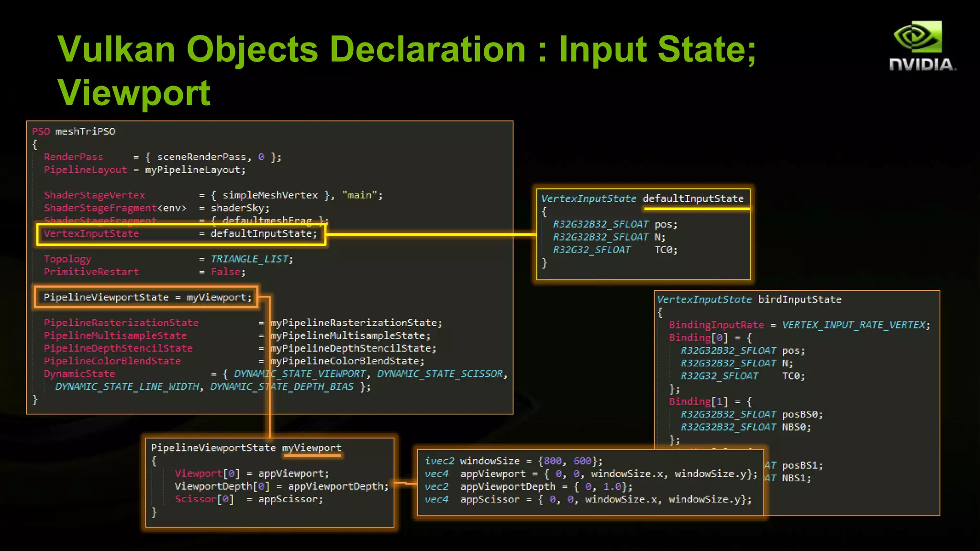Viewport: 980px width, 551px height.
Task: Click 'VertexInputState = defaultInputState;' line
Action: [180, 233]
